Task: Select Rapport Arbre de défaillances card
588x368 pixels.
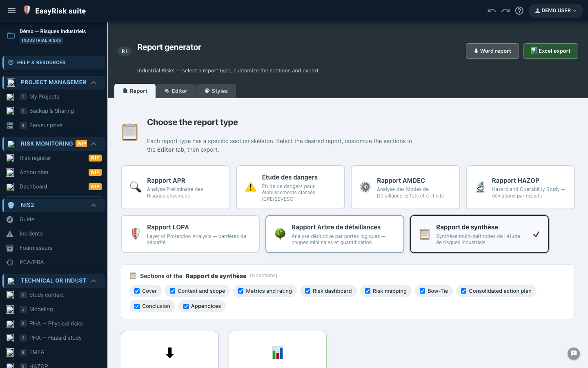Action: [x=335, y=234]
